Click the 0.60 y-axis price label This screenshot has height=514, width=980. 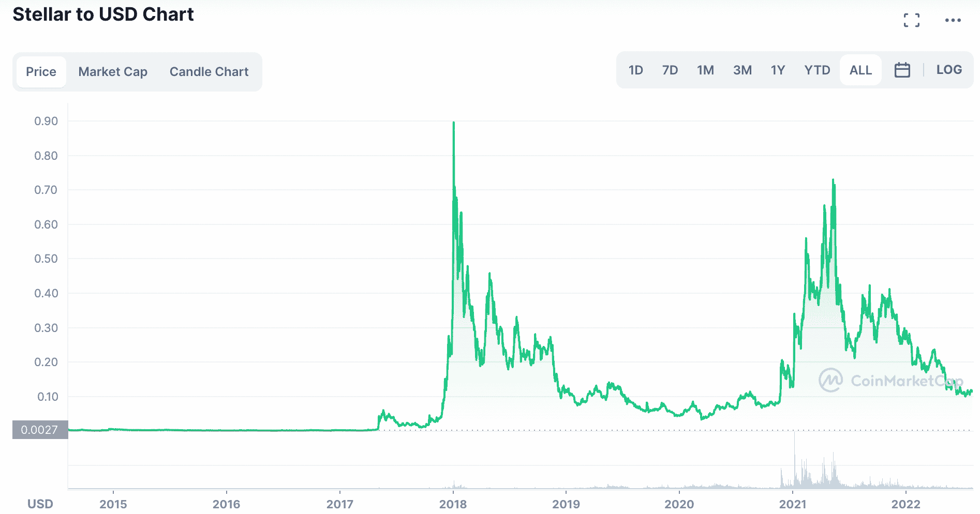pyautogui.click(x=46, y=224)
